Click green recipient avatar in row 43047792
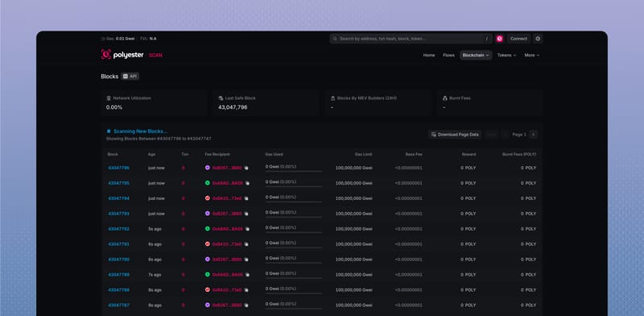 click(208, 228)
